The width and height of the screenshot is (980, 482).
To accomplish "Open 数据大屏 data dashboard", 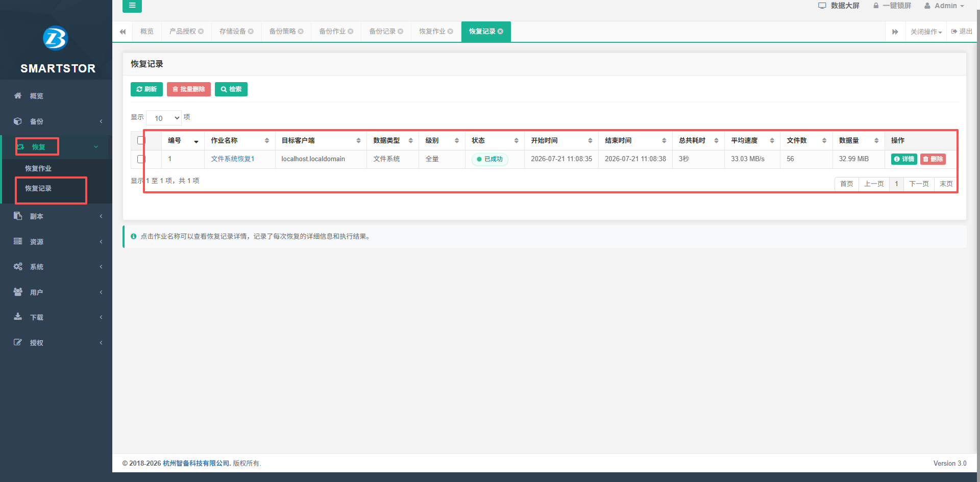I will coord(839,6).
